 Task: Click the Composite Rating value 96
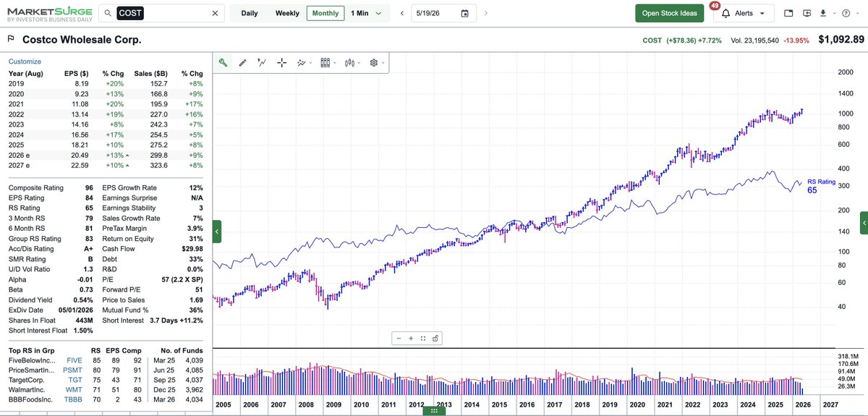click(89, 187)
